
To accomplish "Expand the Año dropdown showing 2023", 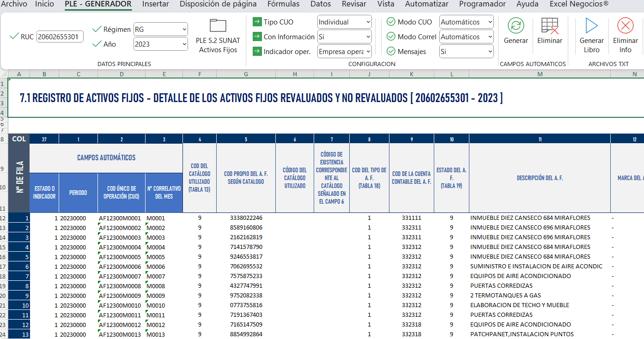I will coord(160,44).
